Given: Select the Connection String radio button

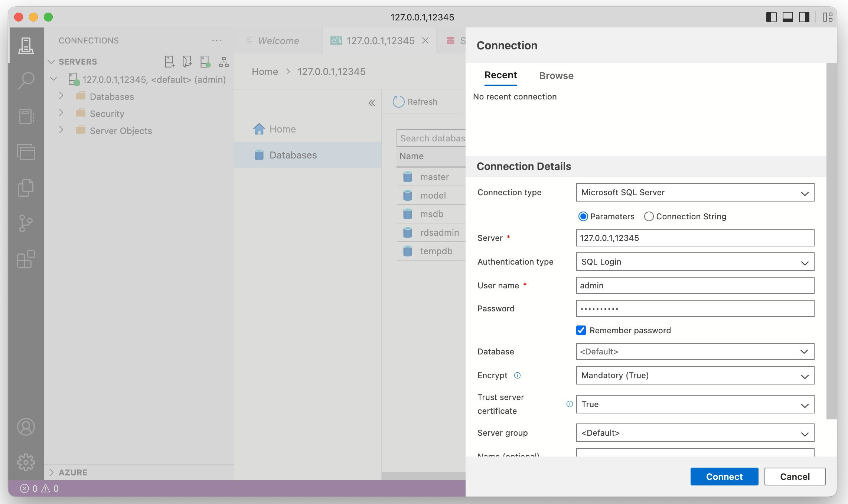Looking at the screenshot, I should 649,216.
